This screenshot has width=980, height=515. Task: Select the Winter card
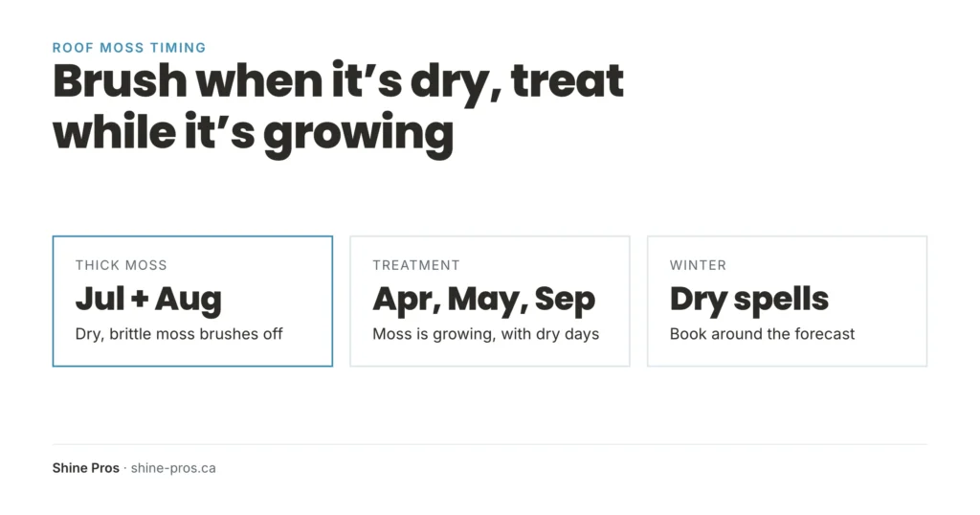click(787, 302)
